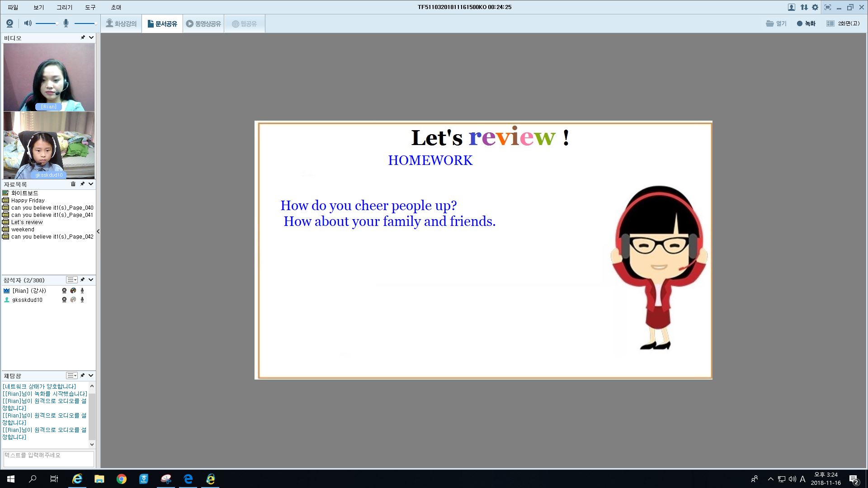Switch to the 동영상공유 tab
The width and height of the screenshot is (868, 488).
tap(203, 23)
